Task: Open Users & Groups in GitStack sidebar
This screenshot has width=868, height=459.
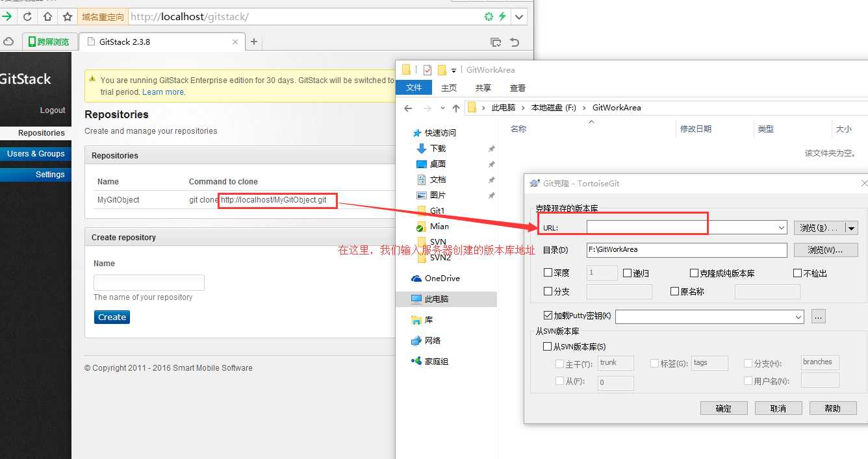Action: pyautogui.click(x=36, y=154)
